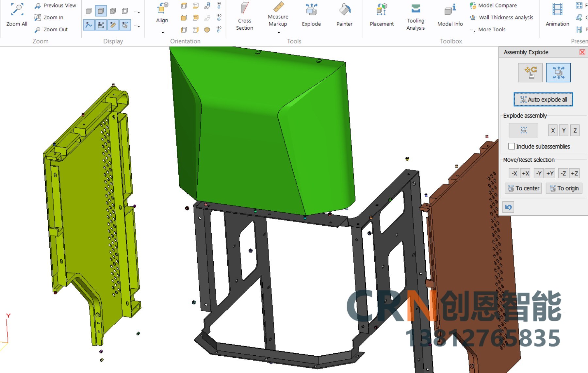Select manual explode mode icon
Viewport: 588px width, 373px height.
tap(530, 73)
